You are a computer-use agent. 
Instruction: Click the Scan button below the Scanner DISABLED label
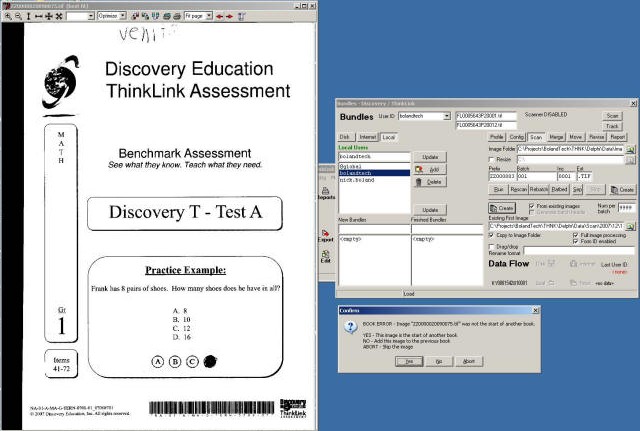click(x=612, y=116)
